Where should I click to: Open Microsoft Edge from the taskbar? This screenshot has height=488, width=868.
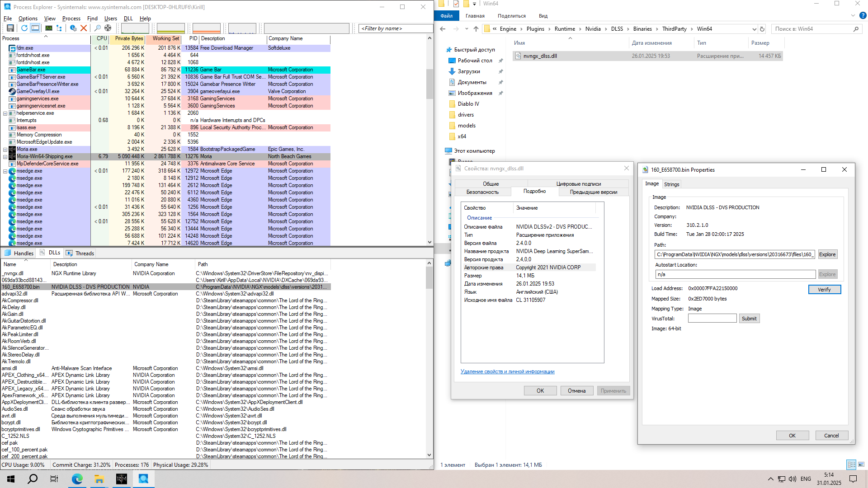(x=77, y=479)
